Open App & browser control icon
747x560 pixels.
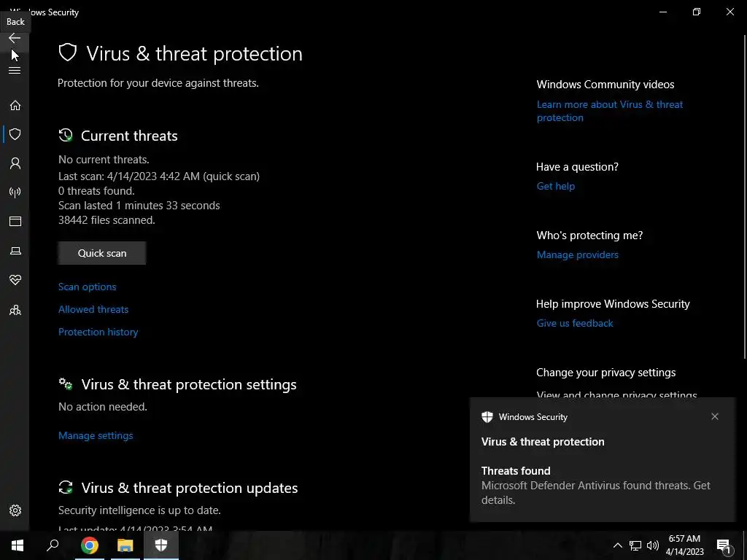pos(15,222)
